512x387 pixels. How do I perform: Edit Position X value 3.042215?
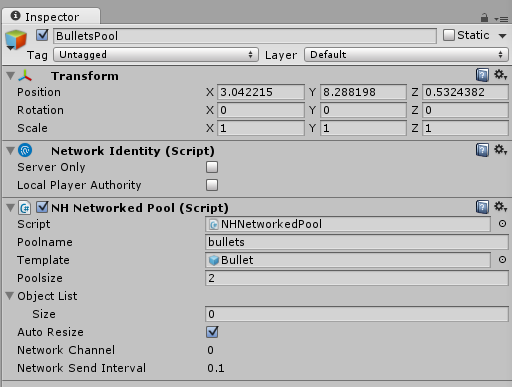(261, 92)
